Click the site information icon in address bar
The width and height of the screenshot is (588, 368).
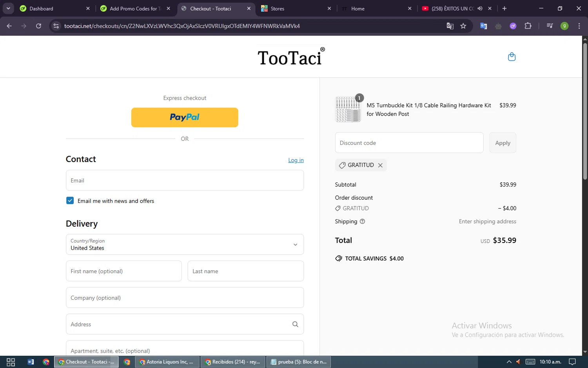click(x=56, y=26)
